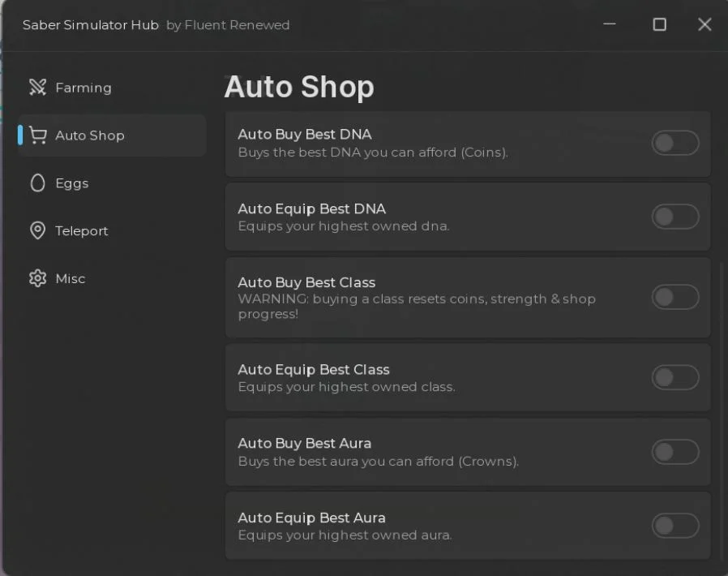Click the gear Misc icon

pos(37,278)
